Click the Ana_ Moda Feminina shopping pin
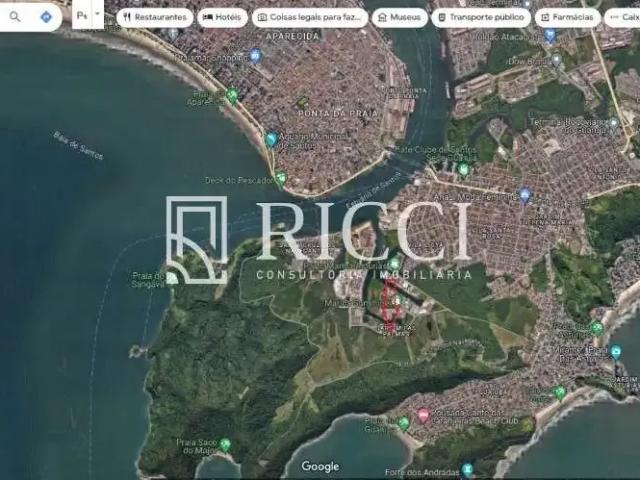 [x=525, y=195]
